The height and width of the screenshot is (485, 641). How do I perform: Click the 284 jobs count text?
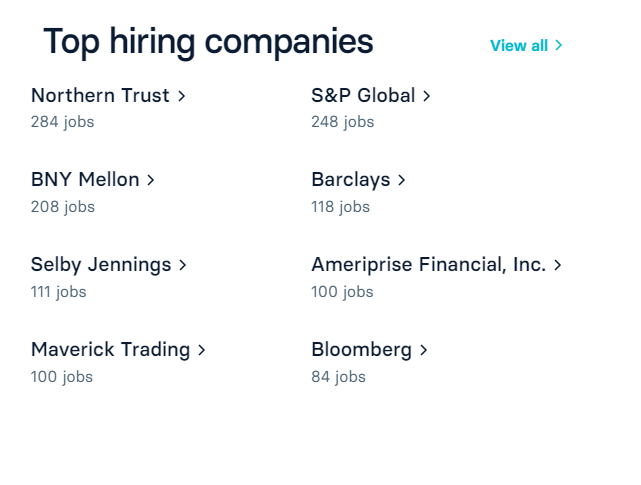tap(62, 122)
